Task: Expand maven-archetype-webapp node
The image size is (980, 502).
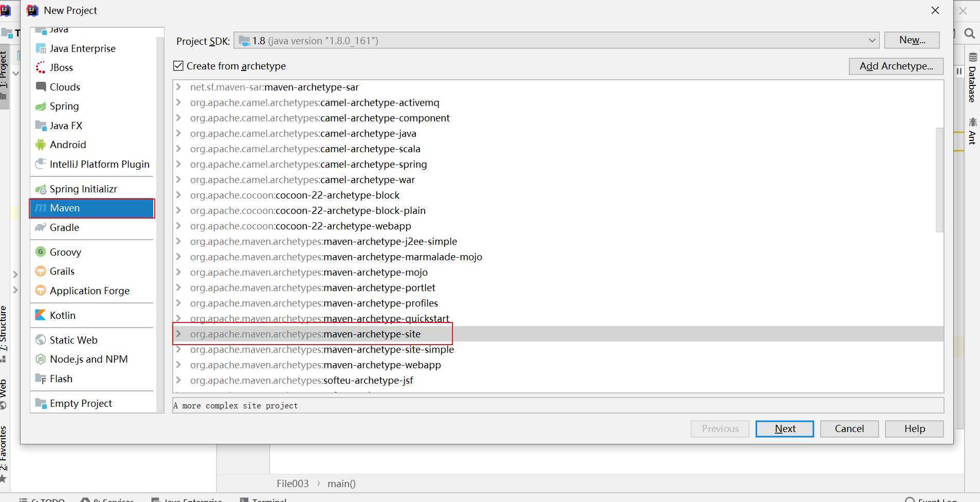Action: point(178,365)
